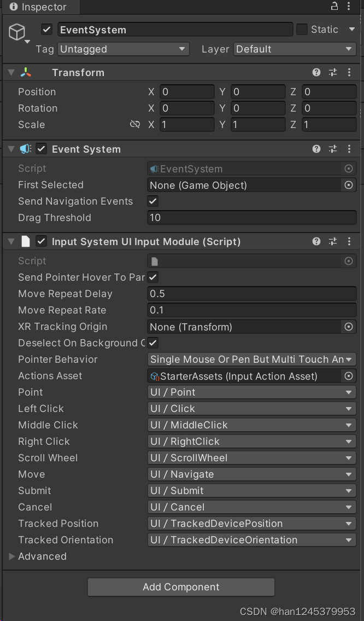Click the EventSystem cube icon
364x621 pixels.
click(17, 32)
